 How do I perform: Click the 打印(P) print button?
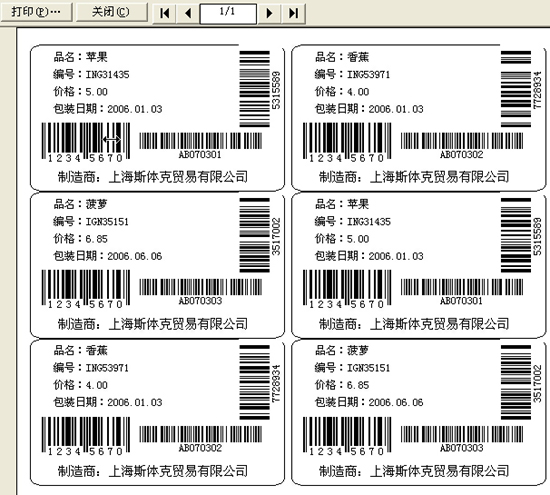coord(36,12)
